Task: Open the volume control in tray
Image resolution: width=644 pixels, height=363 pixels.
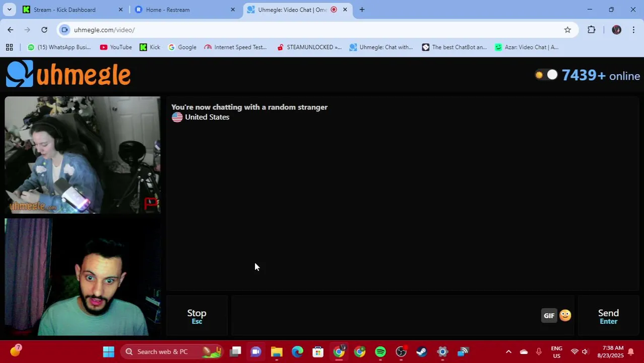Action: coord(585,351)
